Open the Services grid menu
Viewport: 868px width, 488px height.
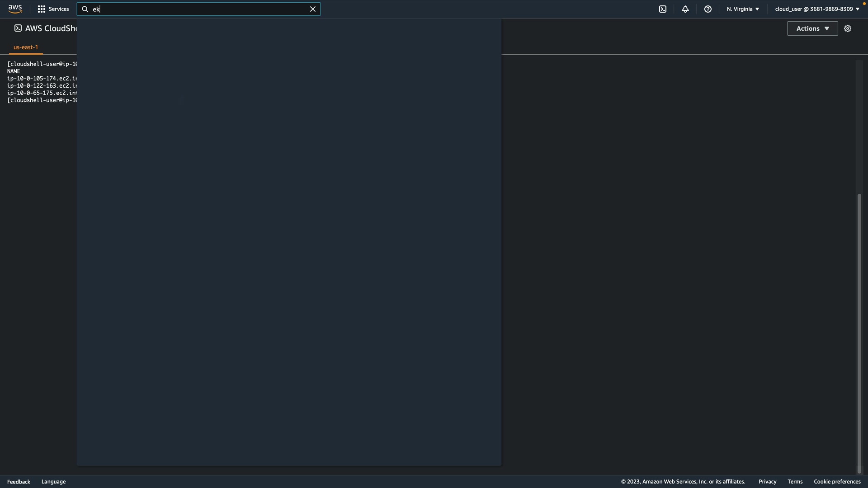pyautogui.click(x=53, y=9)
